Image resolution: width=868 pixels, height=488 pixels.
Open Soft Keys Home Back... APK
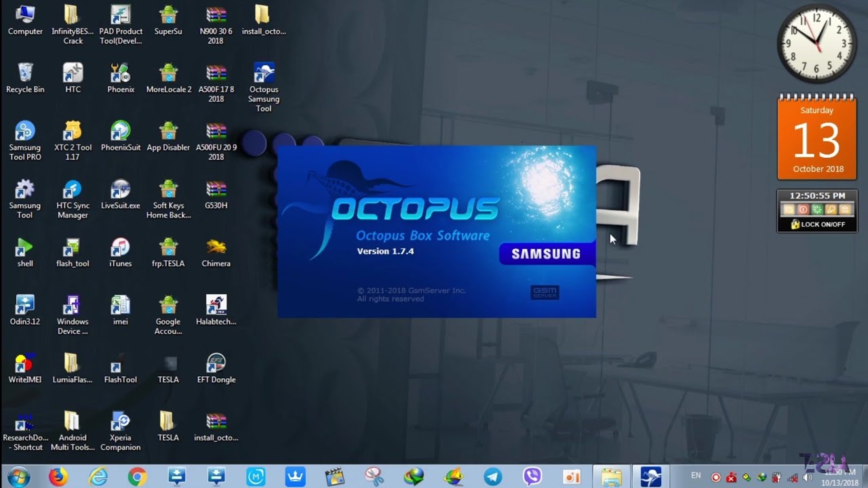[x=168, y=199]
